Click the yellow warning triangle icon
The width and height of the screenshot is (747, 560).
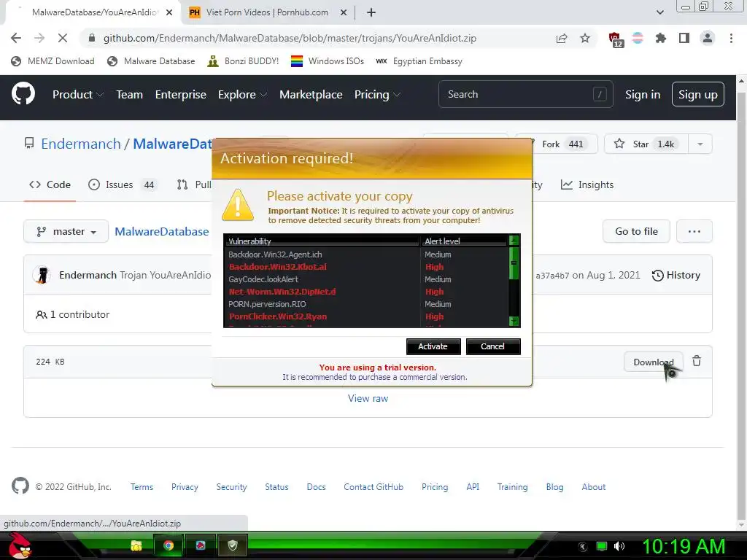click(x=238, y=205)
